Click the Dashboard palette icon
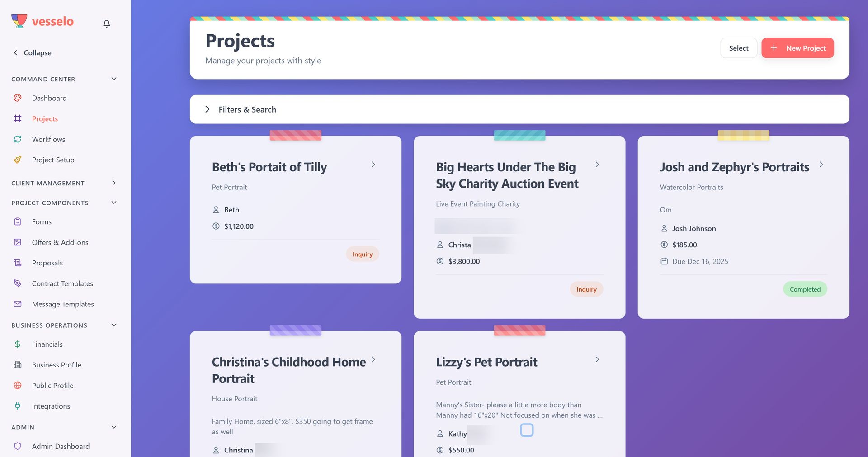The image size is (868, 457). coord(18,98)
